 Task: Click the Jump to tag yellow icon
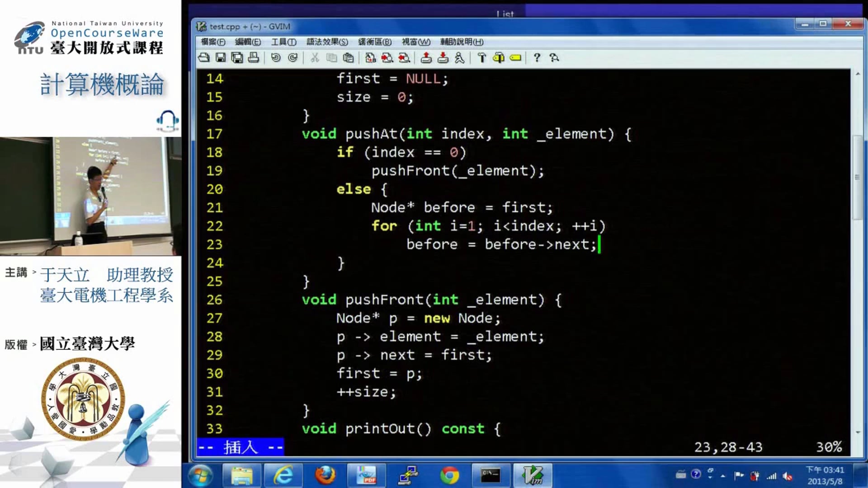[515, 57]
